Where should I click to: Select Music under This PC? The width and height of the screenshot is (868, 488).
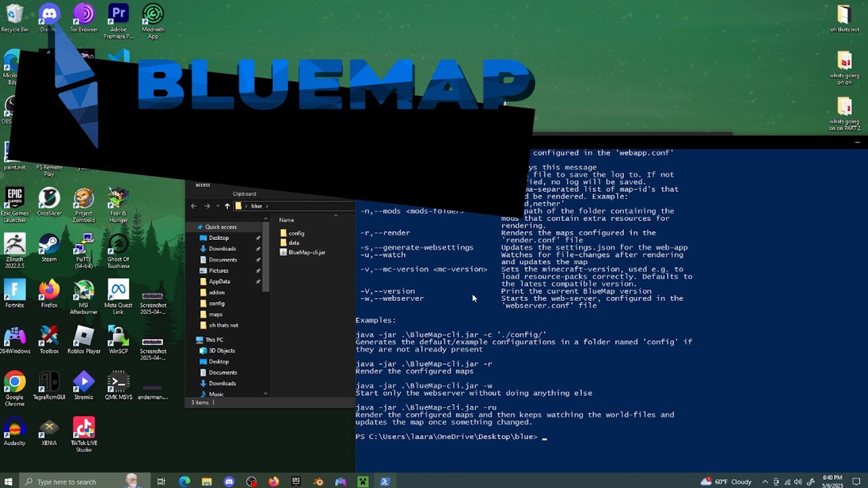point(216,394)
